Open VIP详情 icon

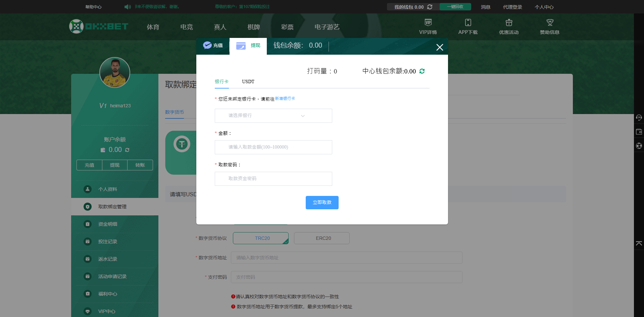point(428,22)
